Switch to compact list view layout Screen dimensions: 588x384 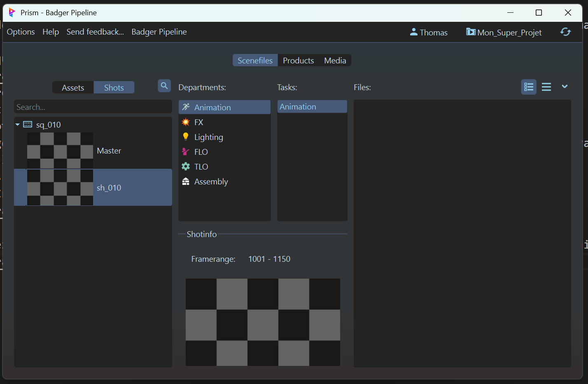click(546, 87)
